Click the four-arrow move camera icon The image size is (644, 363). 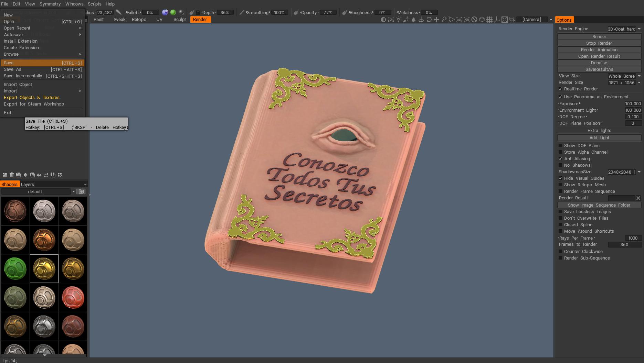pyautogui.click(x=436, y=20)
